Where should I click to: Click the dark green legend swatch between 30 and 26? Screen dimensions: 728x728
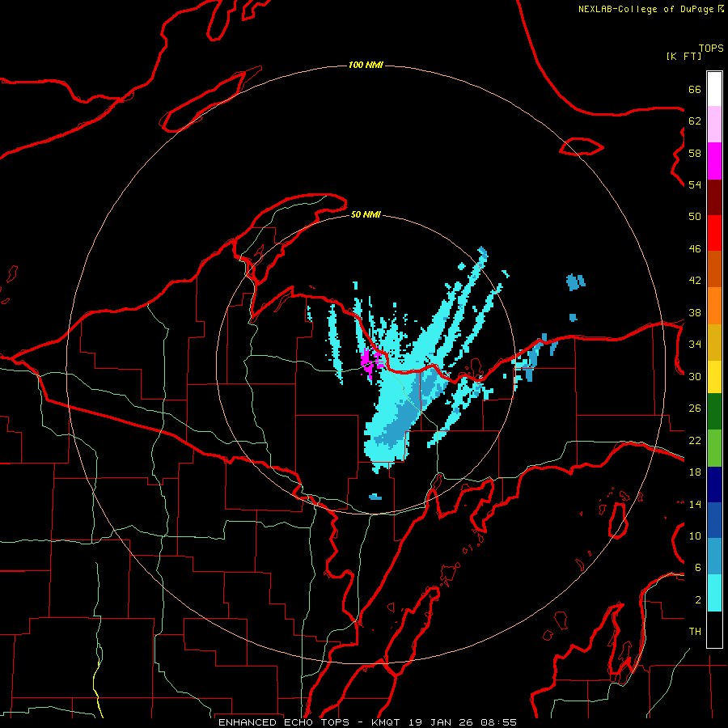click(714, 412)
